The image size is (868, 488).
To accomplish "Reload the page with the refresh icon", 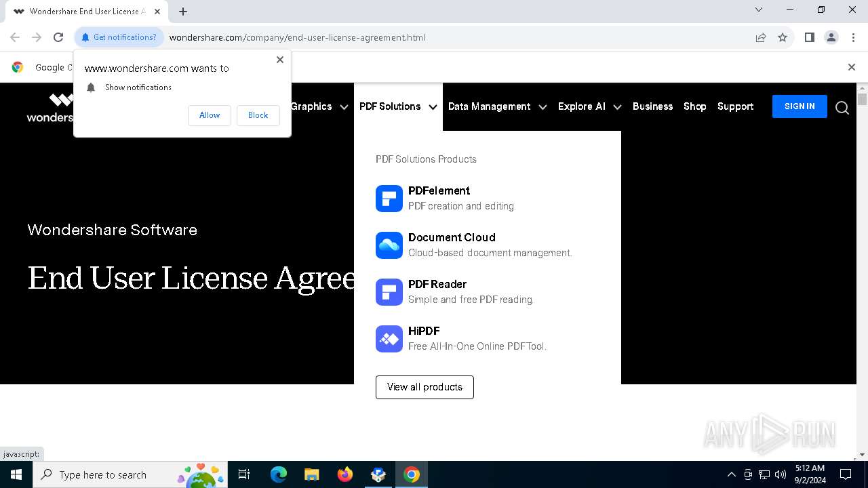I will [x=58, y=37].
